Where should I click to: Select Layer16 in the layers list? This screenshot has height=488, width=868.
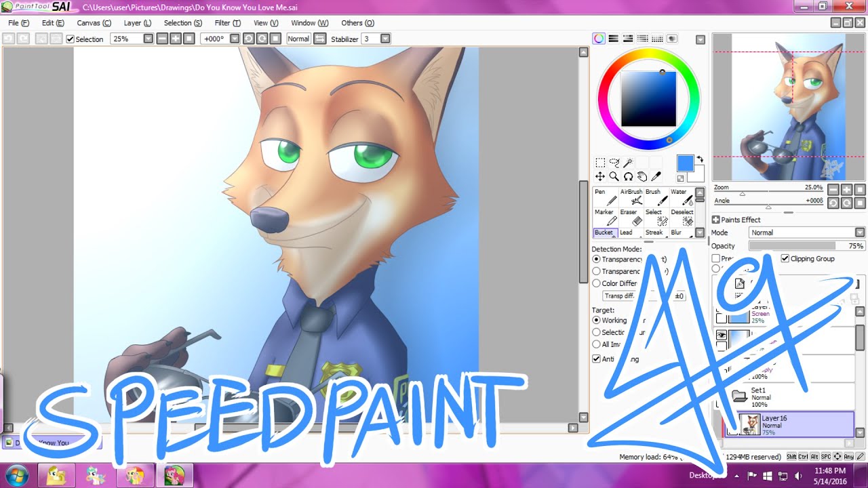pos(790,424)
